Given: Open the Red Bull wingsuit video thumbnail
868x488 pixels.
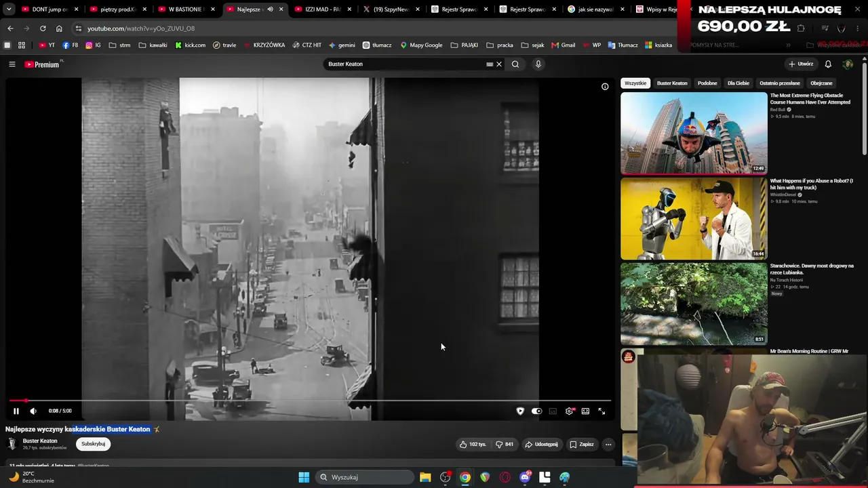Looking at the screenshot, I should (694, 133).
